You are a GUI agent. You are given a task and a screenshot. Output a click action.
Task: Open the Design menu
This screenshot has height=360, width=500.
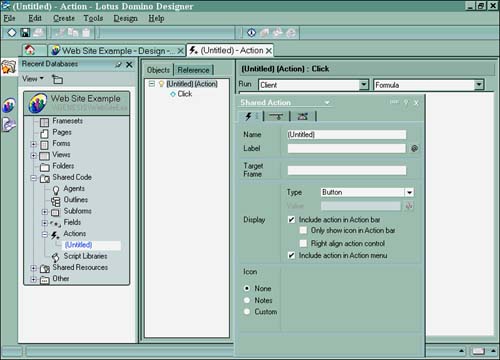coord(125,18)
